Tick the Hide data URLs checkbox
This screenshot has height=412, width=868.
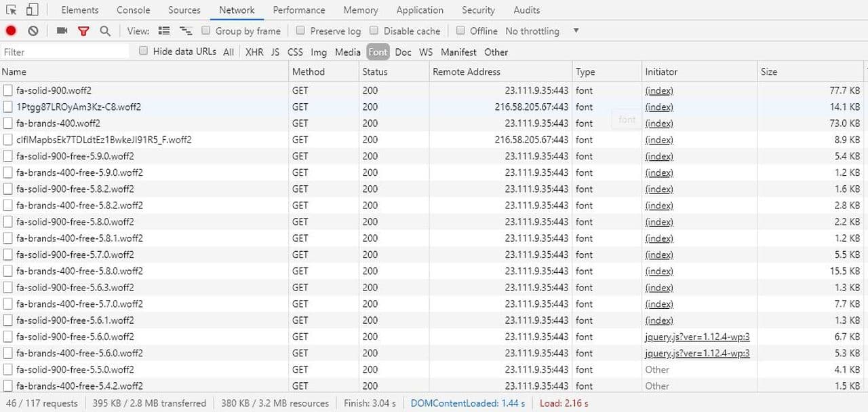[x=143, y=51]
